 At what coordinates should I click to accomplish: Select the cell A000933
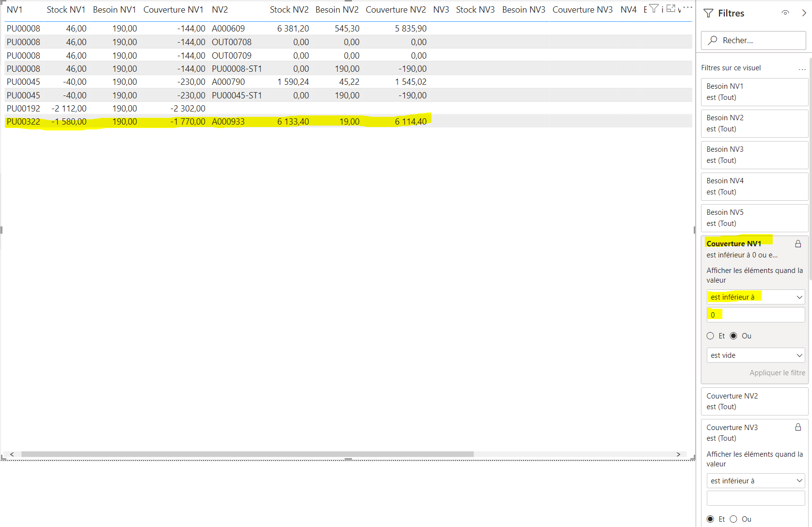click(x=228, y=122)
